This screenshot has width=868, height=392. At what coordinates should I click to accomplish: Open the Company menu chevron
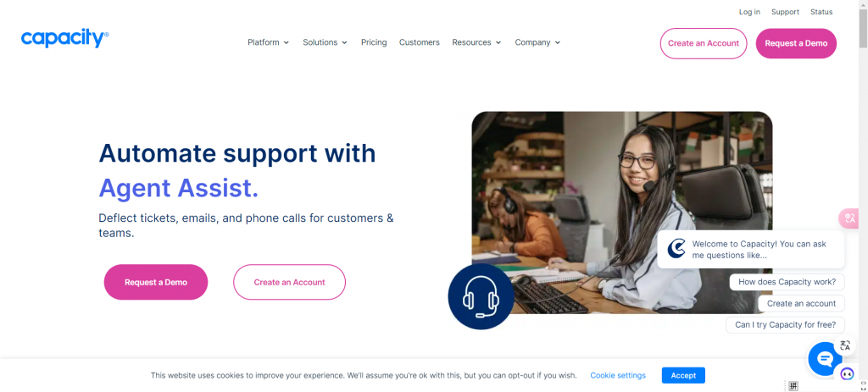(x=558, y=42)
